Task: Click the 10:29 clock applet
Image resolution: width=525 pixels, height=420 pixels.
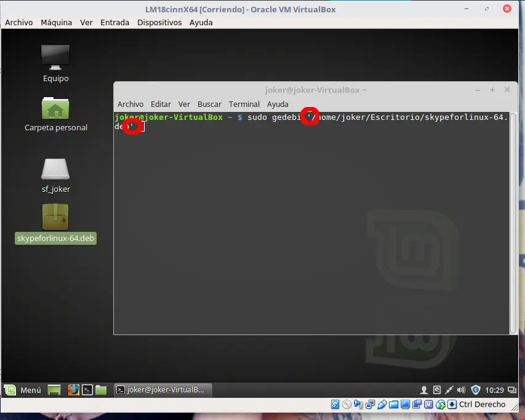Action: click(494, 390)
